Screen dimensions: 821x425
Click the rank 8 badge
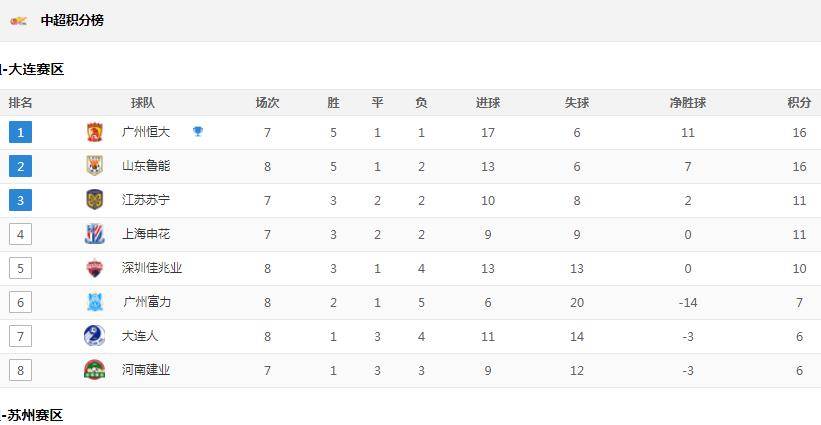coord(20,370)
